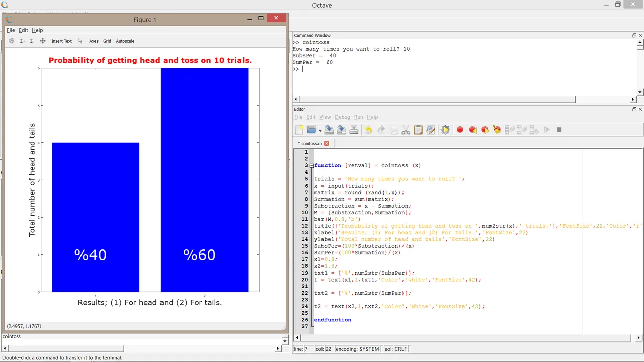Click the Save As icon in Editor toolbar
The image size is (644, 362).
click(341, 130)
